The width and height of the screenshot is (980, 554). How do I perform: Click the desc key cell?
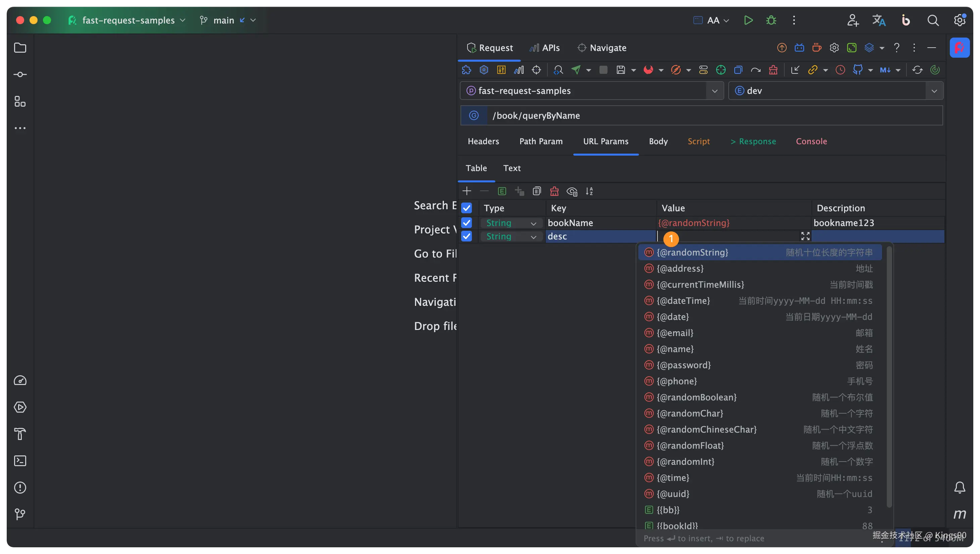(x=600, y=236)
